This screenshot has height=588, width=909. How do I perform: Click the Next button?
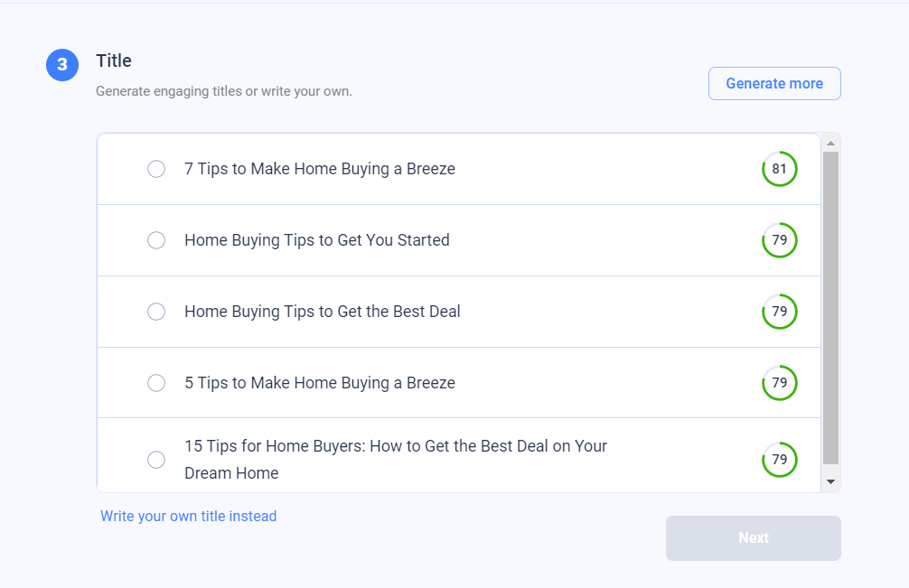pyautogui.click(x=753, y=538)
